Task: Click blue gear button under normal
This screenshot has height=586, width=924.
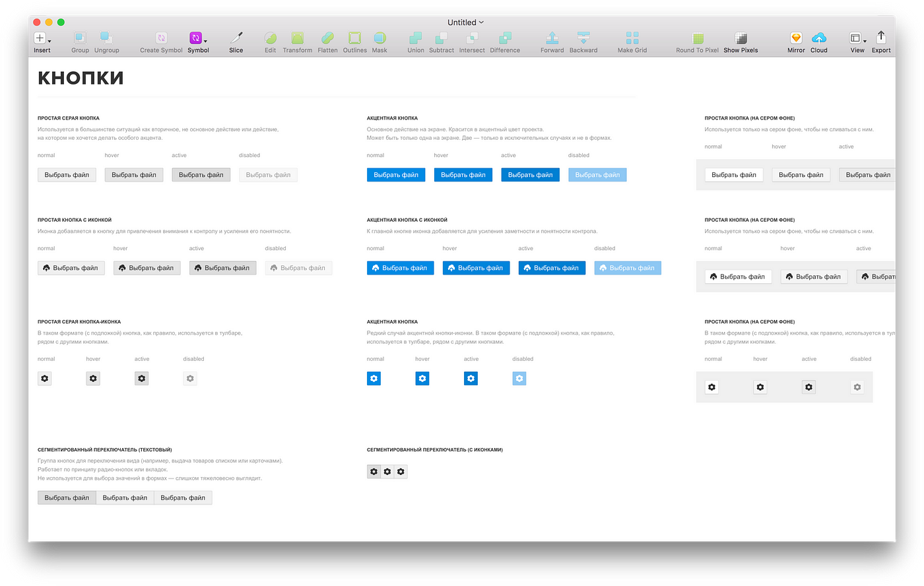Action: coord(374,379)
